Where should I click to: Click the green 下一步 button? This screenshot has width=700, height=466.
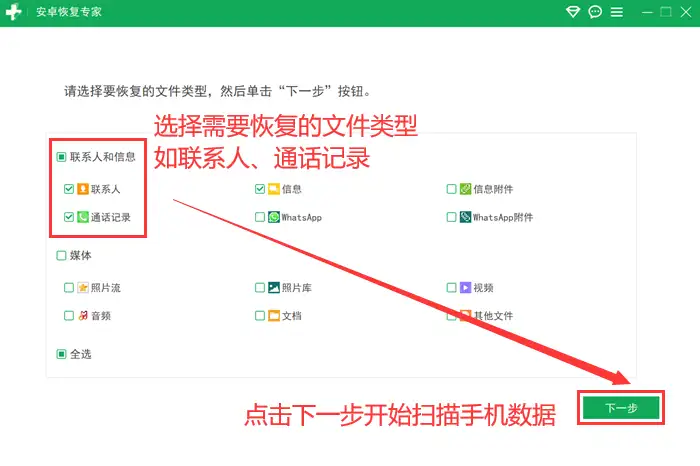(x=621, y=408)
